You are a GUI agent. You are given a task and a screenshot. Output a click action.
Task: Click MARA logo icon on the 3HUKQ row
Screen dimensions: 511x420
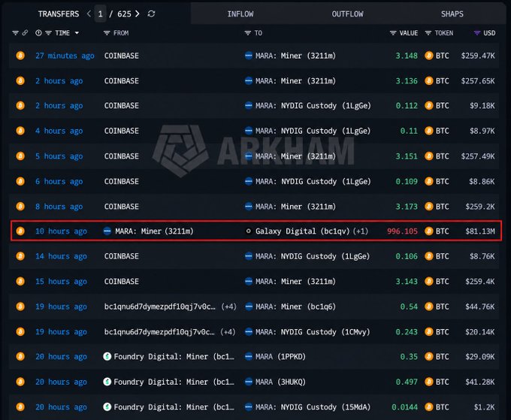(248, 382)
